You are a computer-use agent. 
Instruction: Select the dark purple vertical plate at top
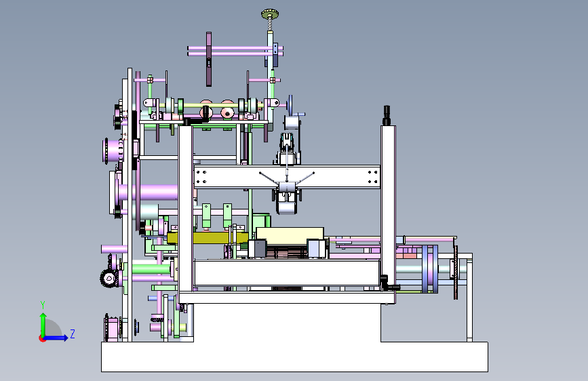[x=209, y=59]
